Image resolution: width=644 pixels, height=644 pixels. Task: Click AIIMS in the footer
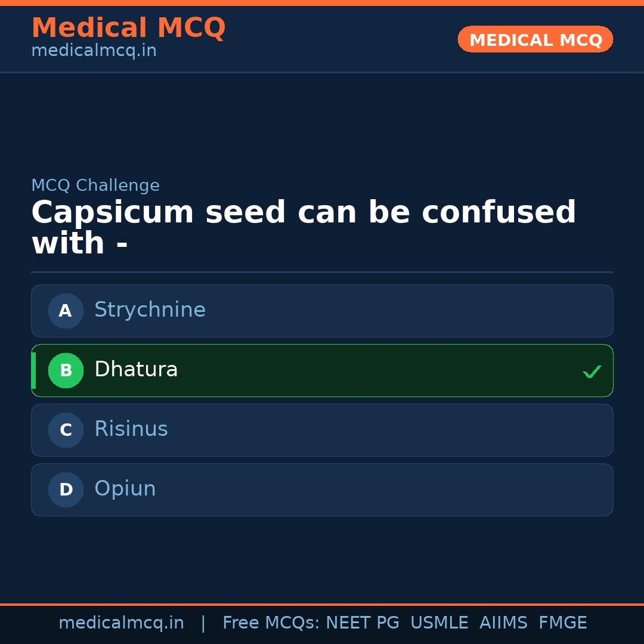click(x=503, y=623)
